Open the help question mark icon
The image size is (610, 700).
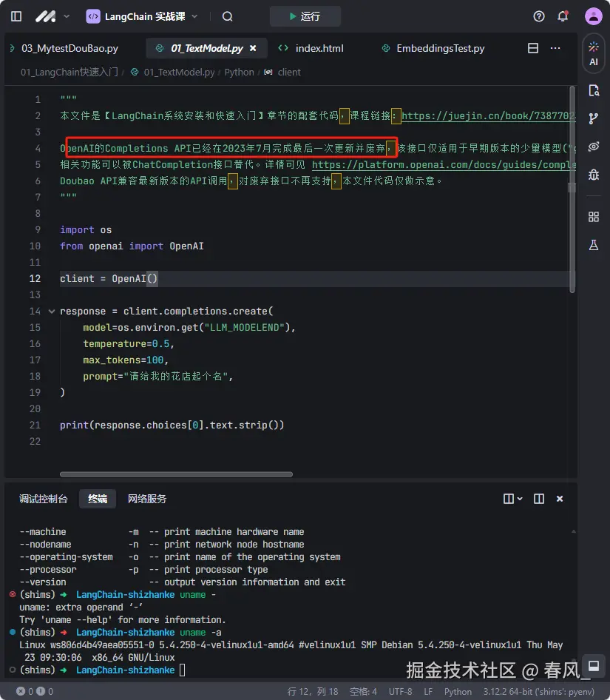click(x=538, y=16)
